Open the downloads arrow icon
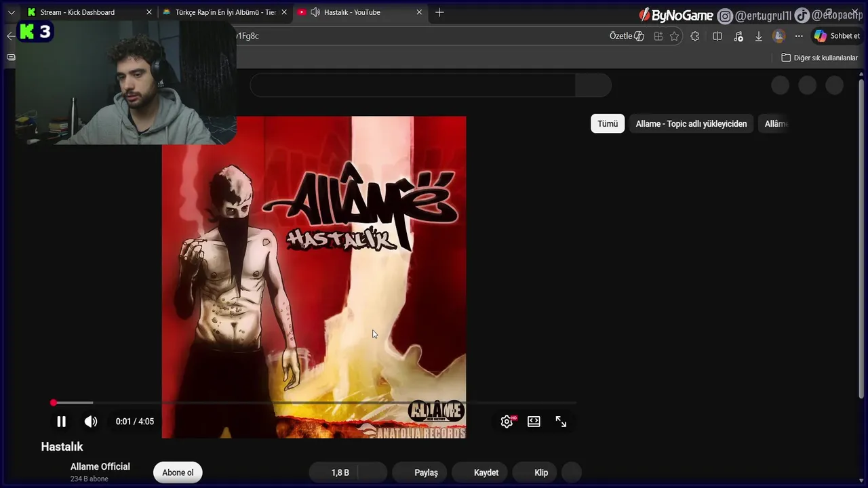Screen dimensions: 868x488 [x=758, y=36]
